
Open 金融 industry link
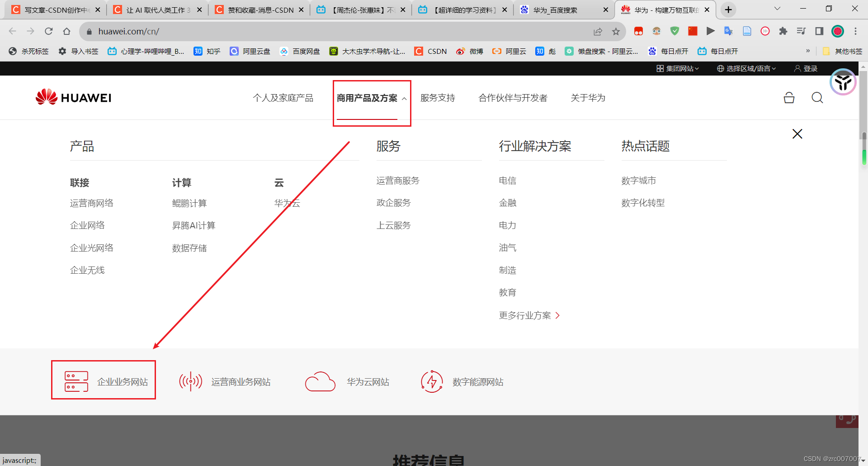(x=508, y=203)
